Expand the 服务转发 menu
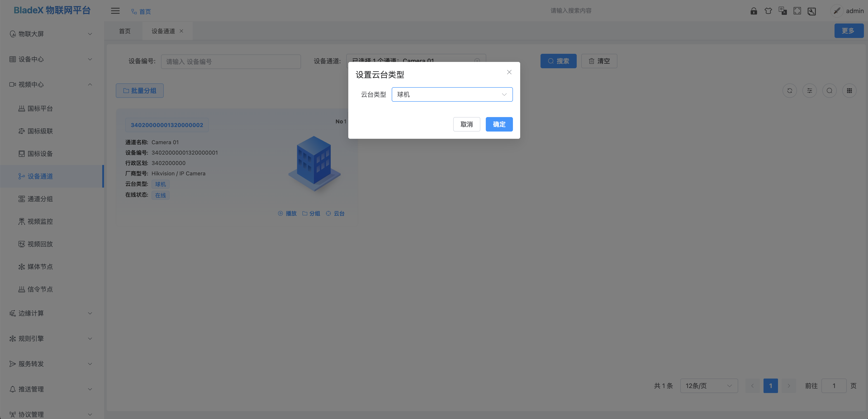 (x=52, y=364)
